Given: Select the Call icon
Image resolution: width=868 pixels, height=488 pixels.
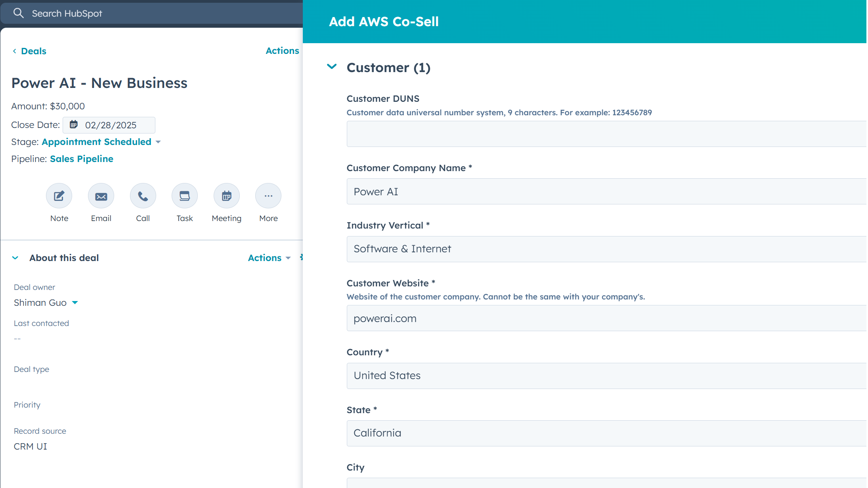Looking at the screenshot, I should [143, 196].
